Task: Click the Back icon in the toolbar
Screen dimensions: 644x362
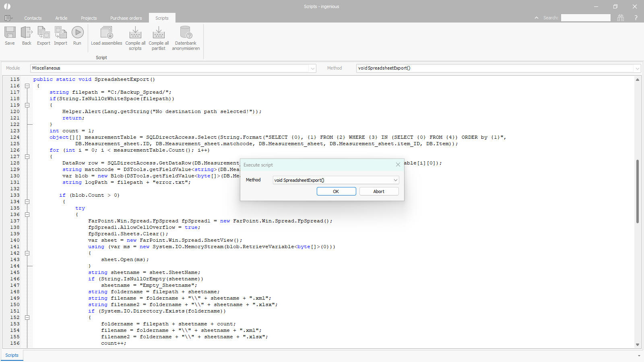Action: coord(27,33)
